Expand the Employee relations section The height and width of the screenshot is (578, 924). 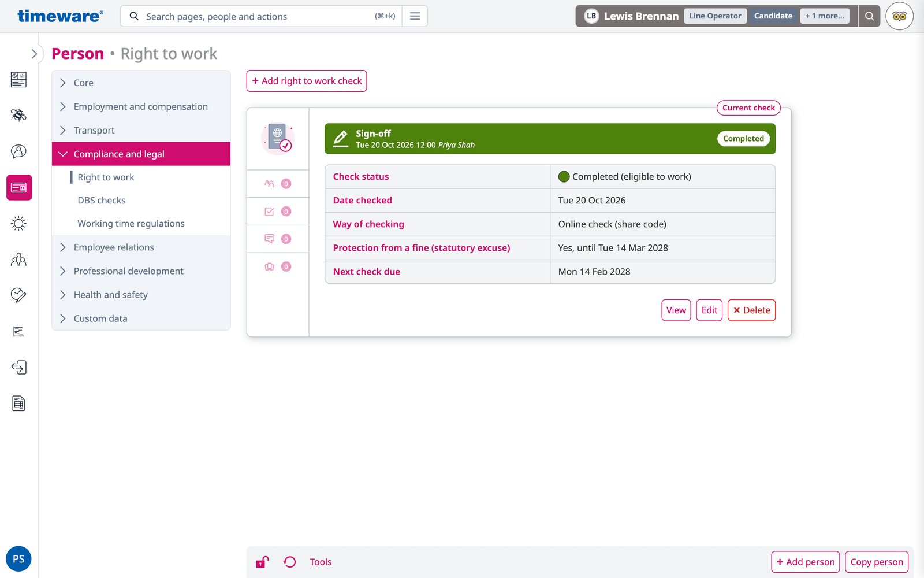[141, 247]
